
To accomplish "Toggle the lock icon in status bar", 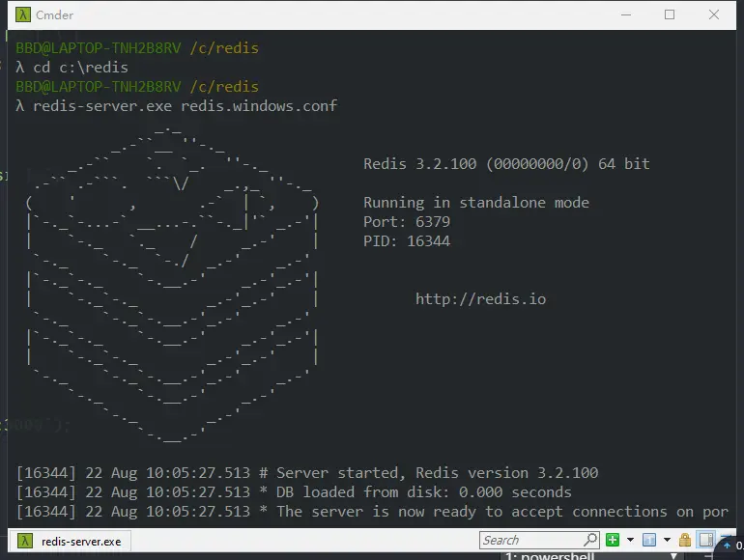I will point(685,540).
